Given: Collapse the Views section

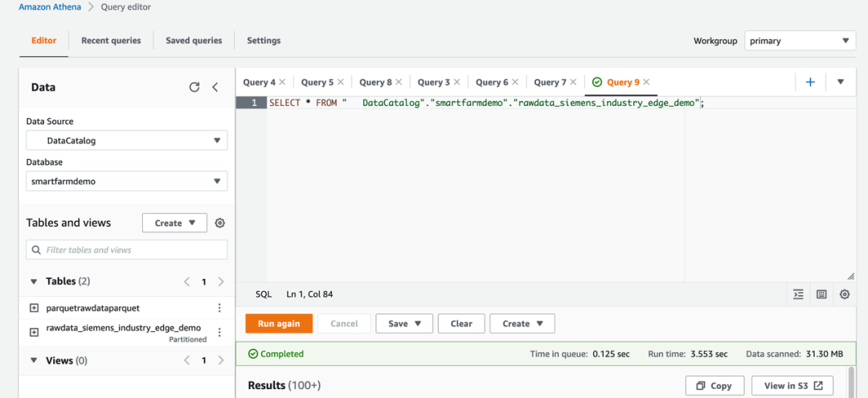Looking at the screenshot, I should pos(34,360).
